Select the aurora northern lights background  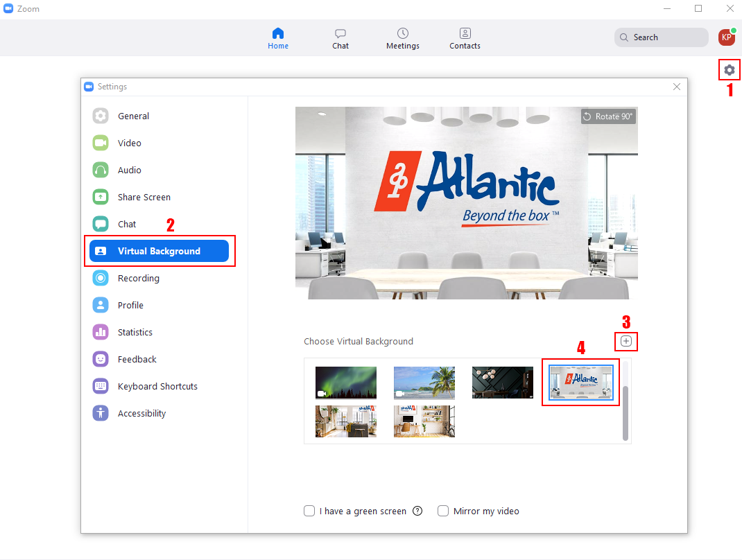pyautogui.click(x=346, y=383)
